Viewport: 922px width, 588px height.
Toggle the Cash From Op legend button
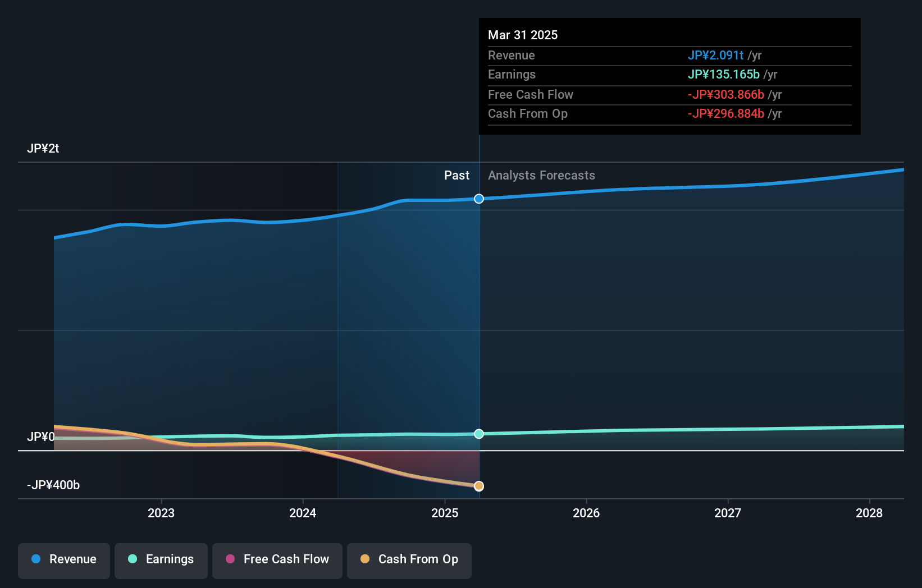(x=409, y=561)
